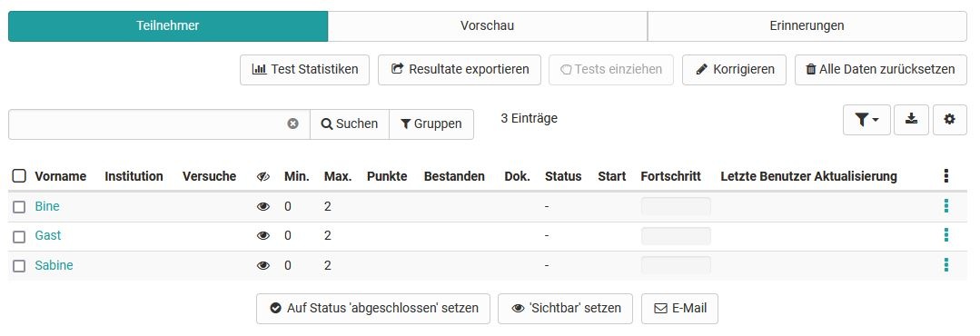Toggle the select-all checkbox in header
This screenshot has width=980, height=336.
click(19, 176)
